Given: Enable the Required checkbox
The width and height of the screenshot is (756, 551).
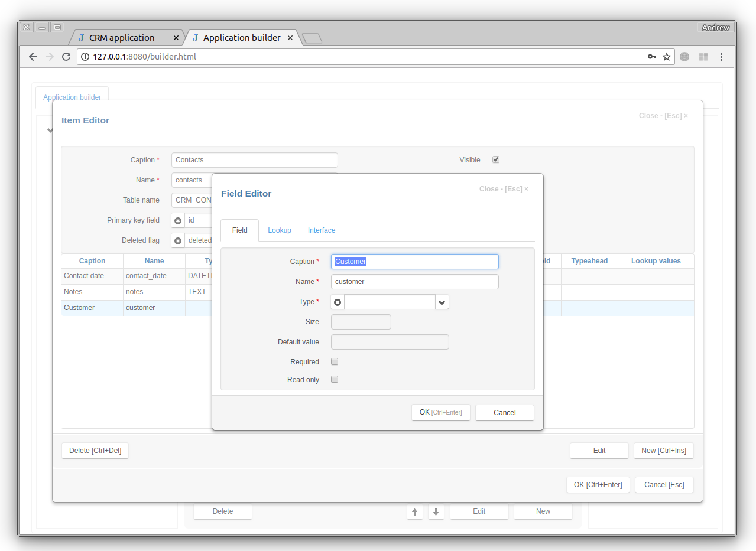Looking at the screenshot, I should [x=335, y=361].
